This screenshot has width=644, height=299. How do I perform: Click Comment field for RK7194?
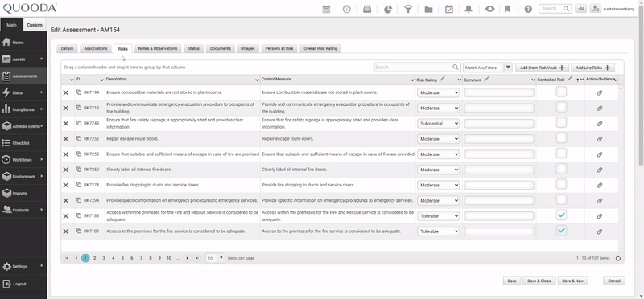pos(499,92)
